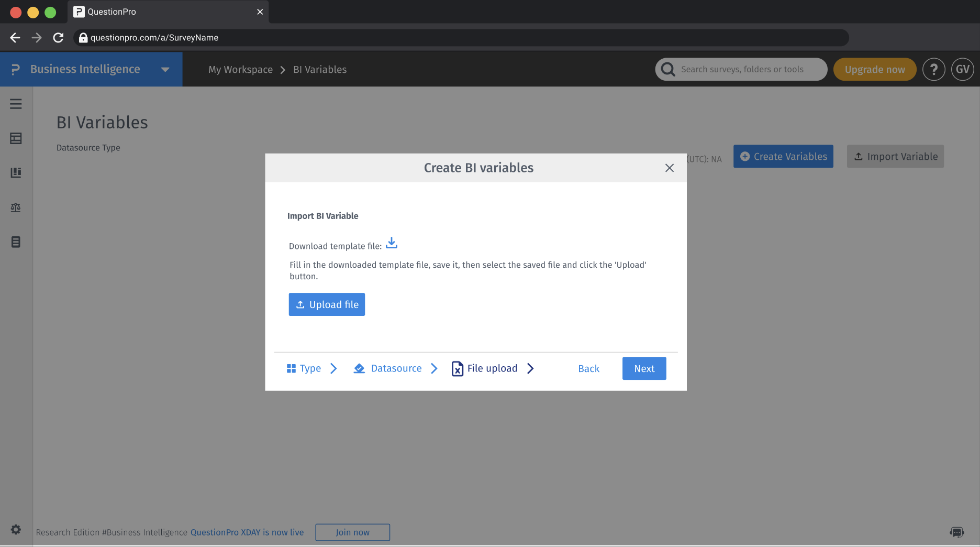Select the dashboard layout icon in sidebar
The image size is (980, 547).
pos(15,138)
